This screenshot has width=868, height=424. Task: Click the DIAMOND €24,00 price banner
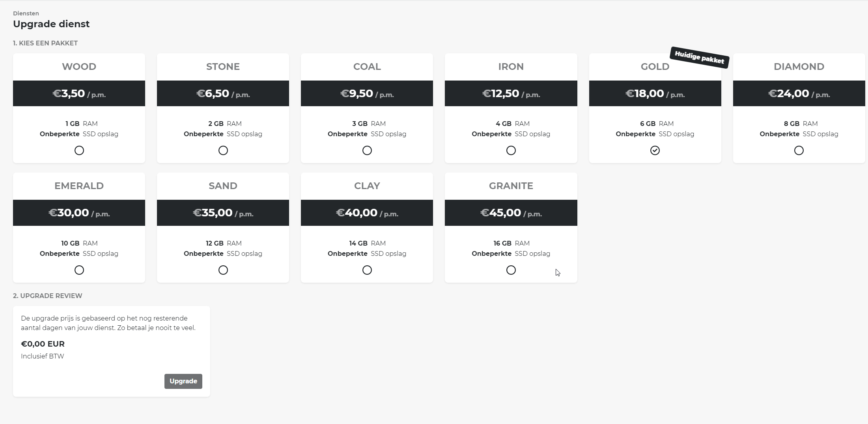coord(799,94)
